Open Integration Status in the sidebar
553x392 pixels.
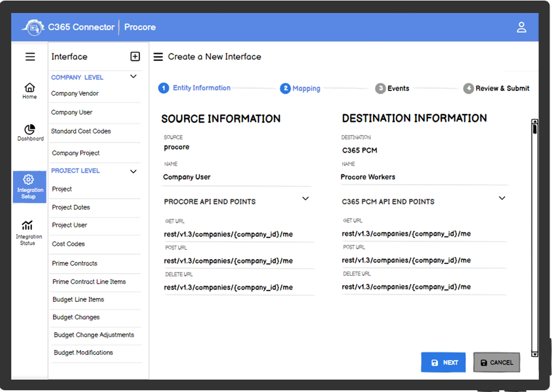pyautogui.click(x=28, y=233)
